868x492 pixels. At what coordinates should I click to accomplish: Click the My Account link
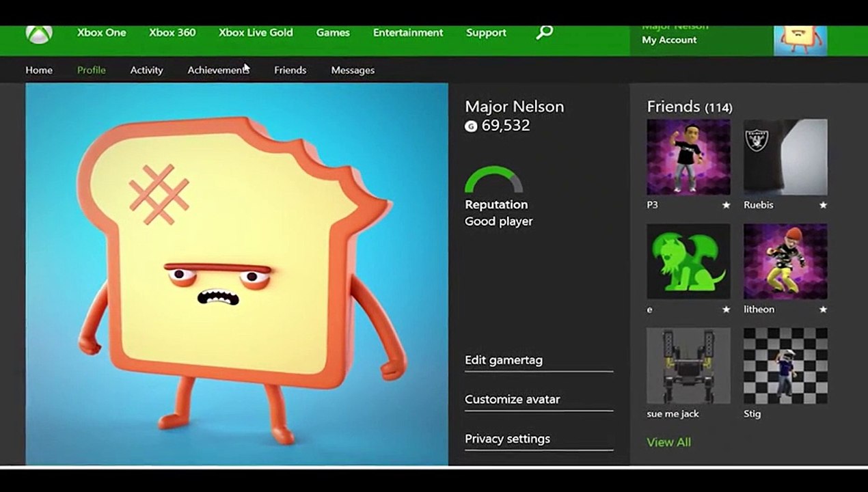669,40
